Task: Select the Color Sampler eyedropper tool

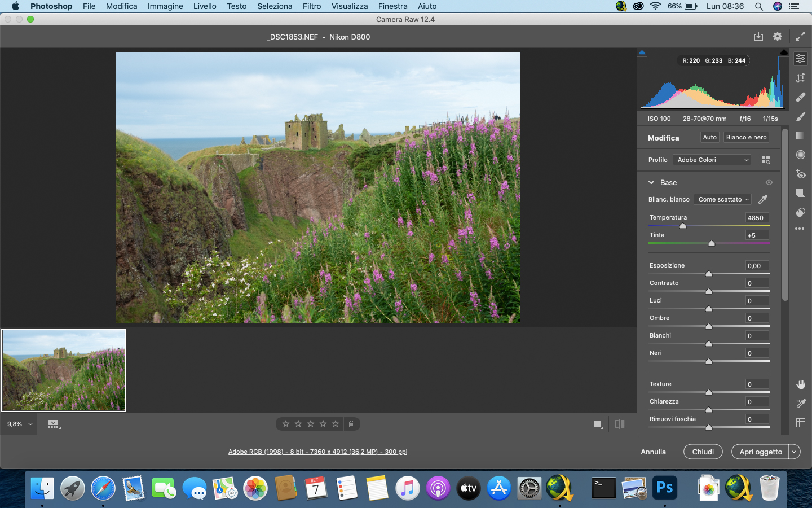Action: (800, 404)
